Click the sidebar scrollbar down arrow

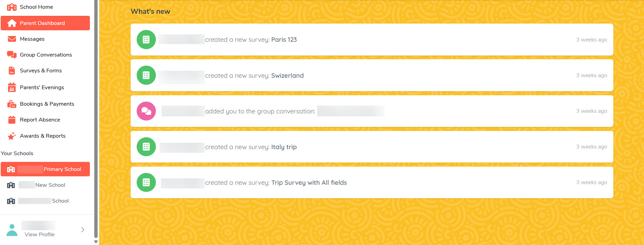(96, 242)
